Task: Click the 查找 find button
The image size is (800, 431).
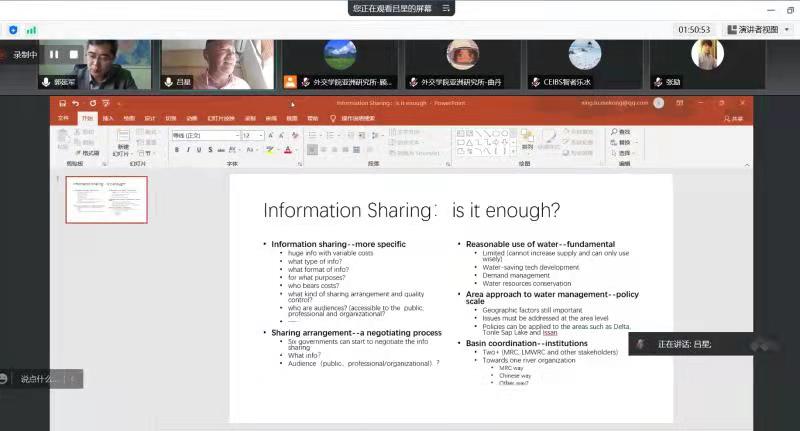Action: 623,132
